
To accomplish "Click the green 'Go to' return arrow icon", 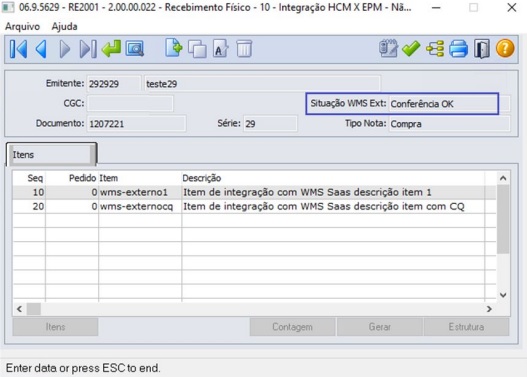I will (x=111, y=49).
